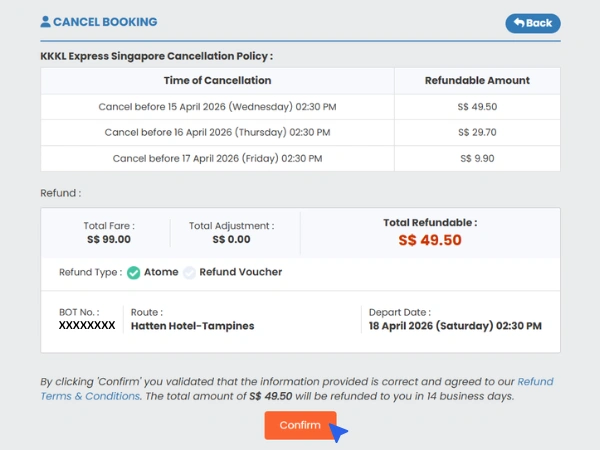
Task: Select the 17 April 2026 cancellation row
Action: [217, 158]
